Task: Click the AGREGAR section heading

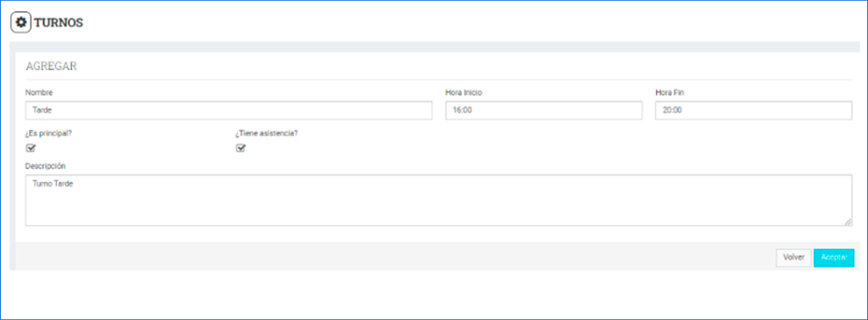Action: (51, 66)
